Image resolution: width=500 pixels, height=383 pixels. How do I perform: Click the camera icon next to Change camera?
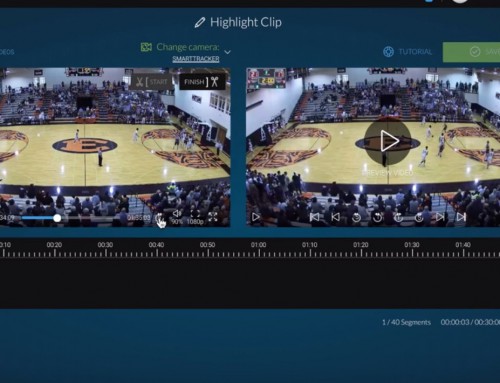pos(146,47)
